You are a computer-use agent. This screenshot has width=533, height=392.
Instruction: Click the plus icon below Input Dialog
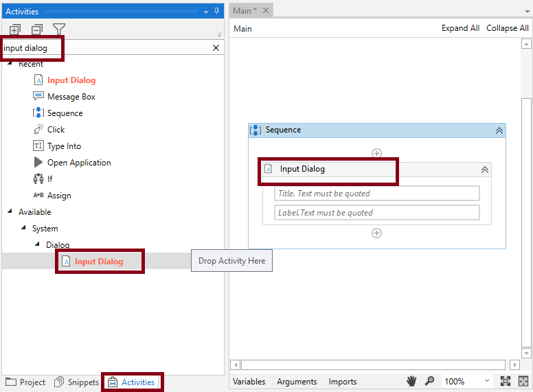pos(376,233)
